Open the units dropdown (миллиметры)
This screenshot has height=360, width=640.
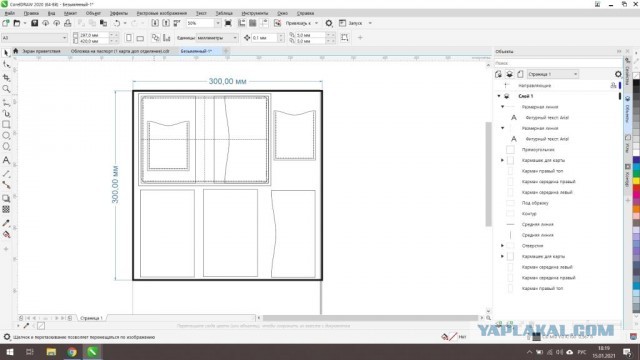pyautogui.click(x=217, y=38)
